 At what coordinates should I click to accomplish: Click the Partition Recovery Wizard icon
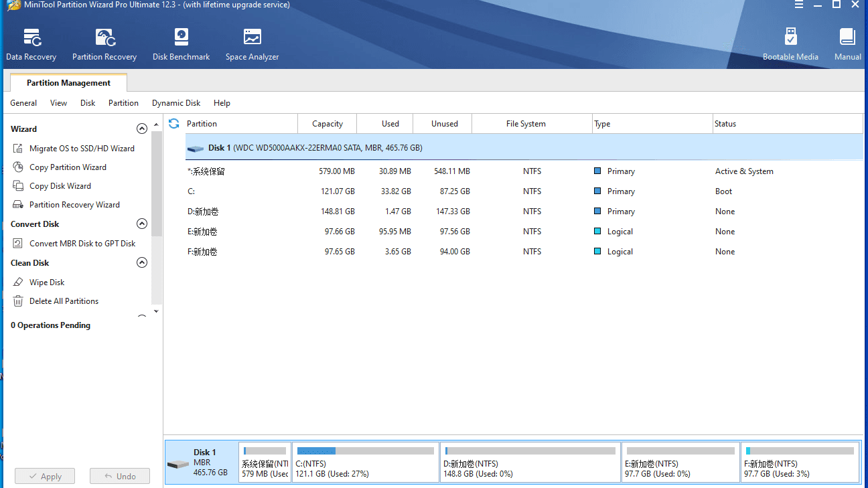(x=18, y=205)
